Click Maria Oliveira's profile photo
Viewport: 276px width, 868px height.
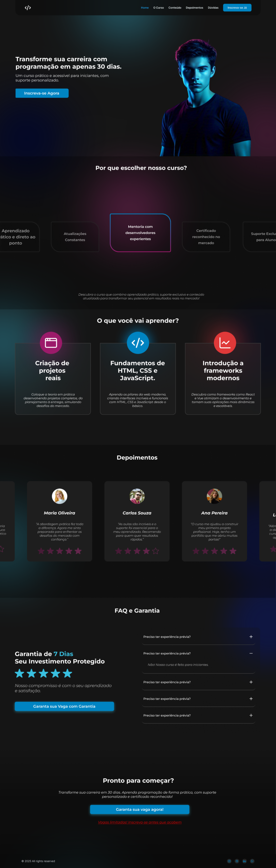pyautogui.click(x=59, y=496)
